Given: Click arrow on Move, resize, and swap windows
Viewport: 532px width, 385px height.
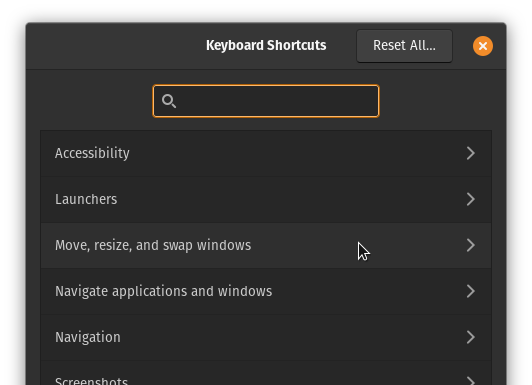Looking at the screenshot, I should click(x=470, y=245).
